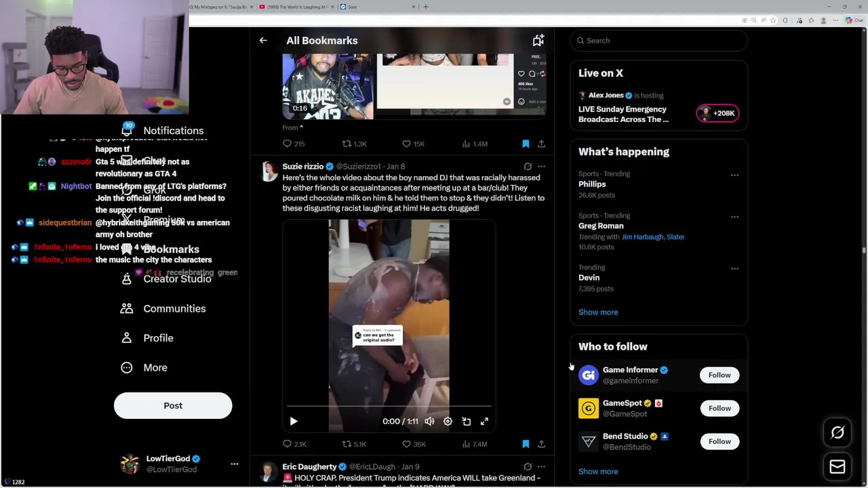This screenshot has height=488, width=868.
Task: Open Suzie rizzio's profile avatar
Action: tap(270, 172)
